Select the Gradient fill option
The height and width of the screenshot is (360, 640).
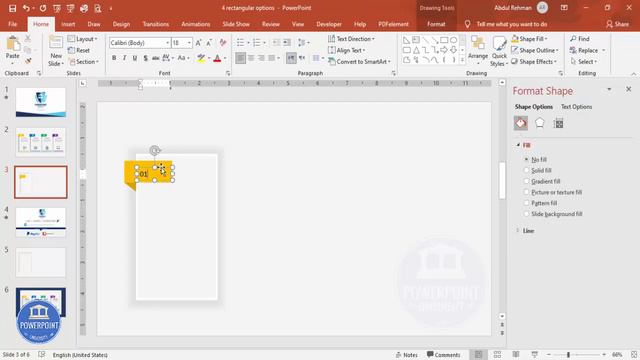(527, 181)
